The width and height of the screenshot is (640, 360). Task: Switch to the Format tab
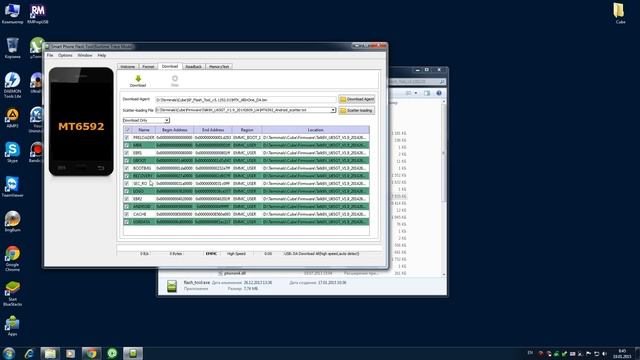(148, 67)
